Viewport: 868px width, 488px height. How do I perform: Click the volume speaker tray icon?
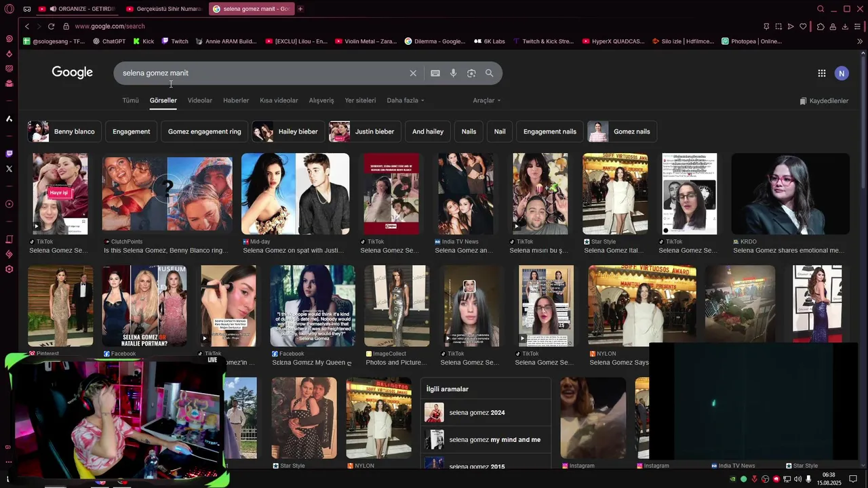tap(797, 479)
